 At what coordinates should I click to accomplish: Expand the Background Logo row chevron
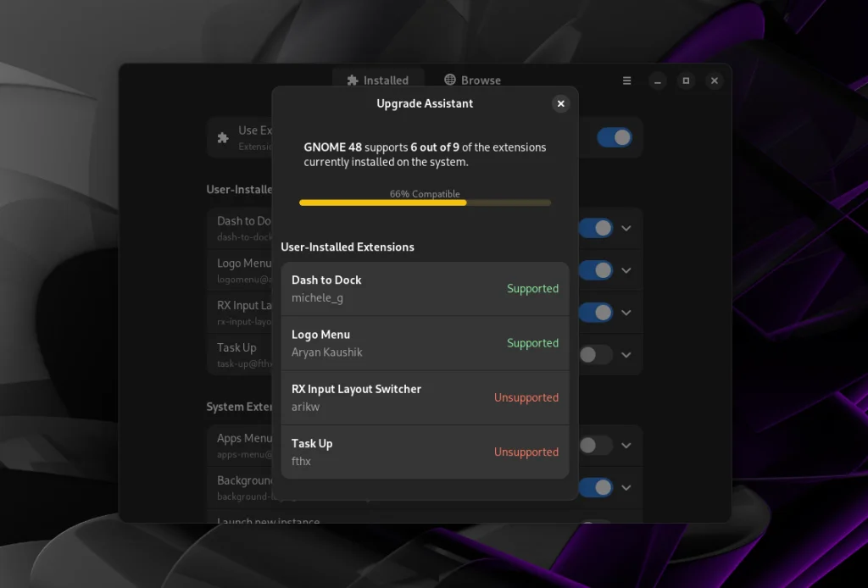pyautogui.click(x=626, y=487)
